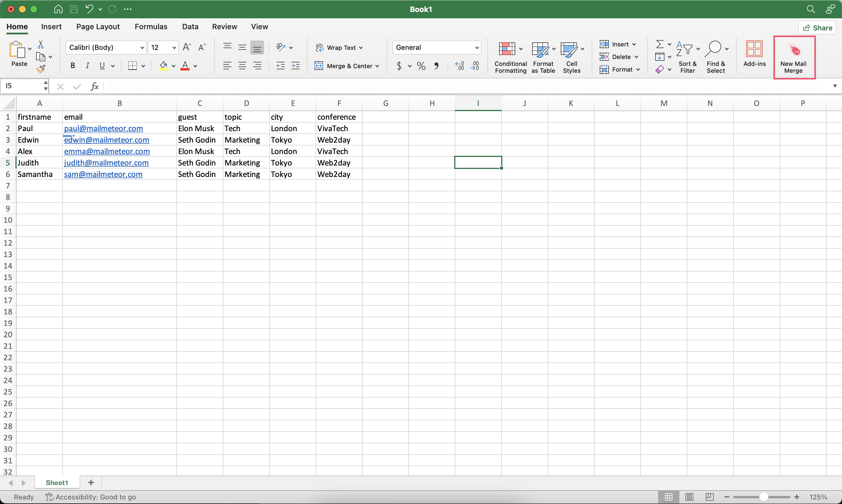The height and width of the screenshot is (504, 842).
Task: Expand the Merge & Center dropdown arrow
Action: [x=377, y=66]
